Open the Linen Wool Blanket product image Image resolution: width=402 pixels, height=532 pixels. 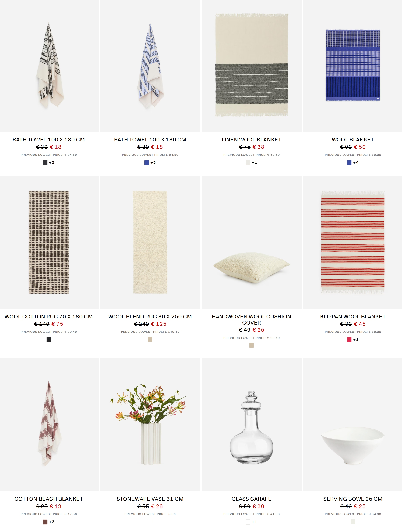[x=252, y=66]
